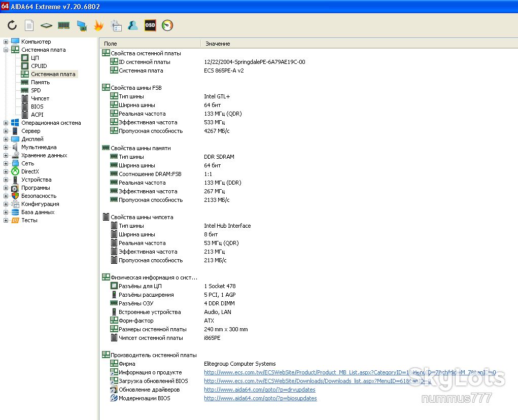Viewport: 518px width, 420px height.
Task: Select the Конфигурация tree item
Action: click(x=40, y=204)
